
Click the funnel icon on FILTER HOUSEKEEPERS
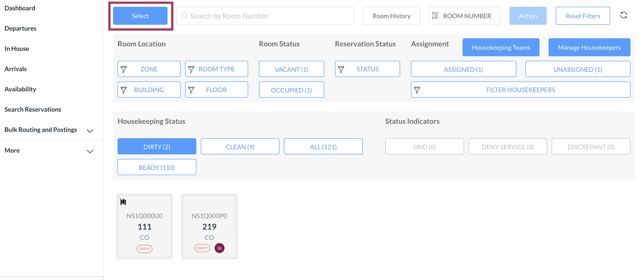(x=417, y=90)
